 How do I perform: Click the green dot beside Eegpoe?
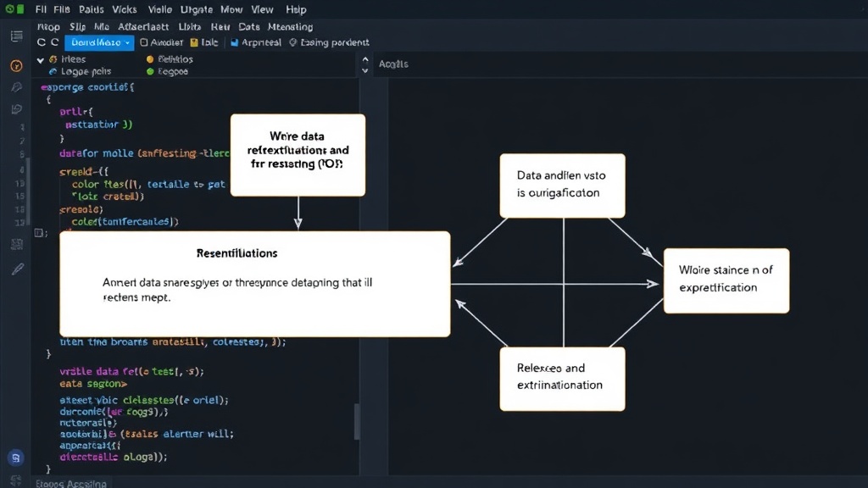tap(149, 71)
